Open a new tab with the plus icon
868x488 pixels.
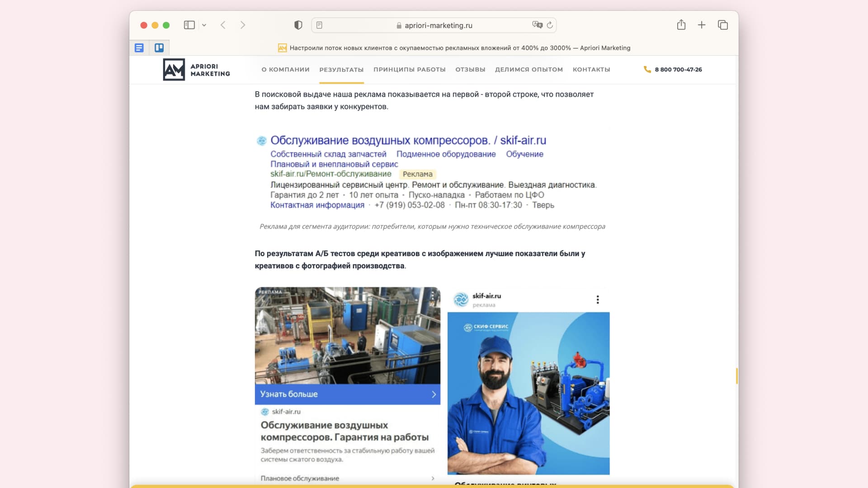coord(701,25)
